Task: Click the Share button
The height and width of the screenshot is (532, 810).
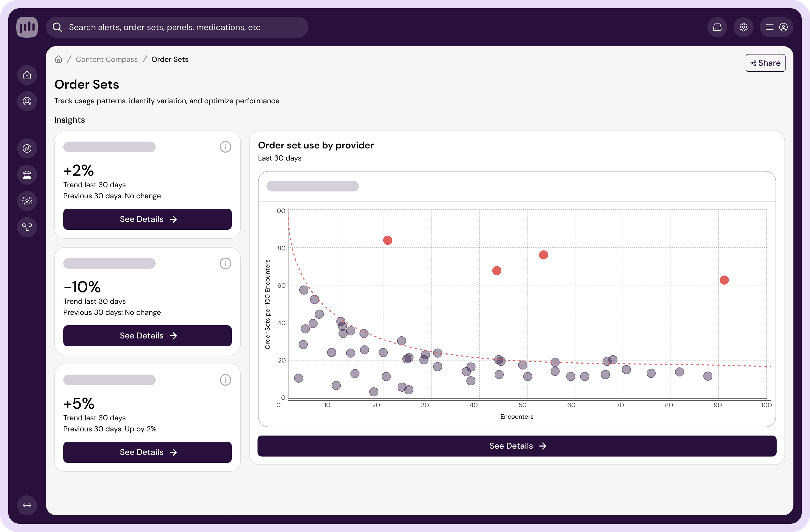Action: point(765,63)
